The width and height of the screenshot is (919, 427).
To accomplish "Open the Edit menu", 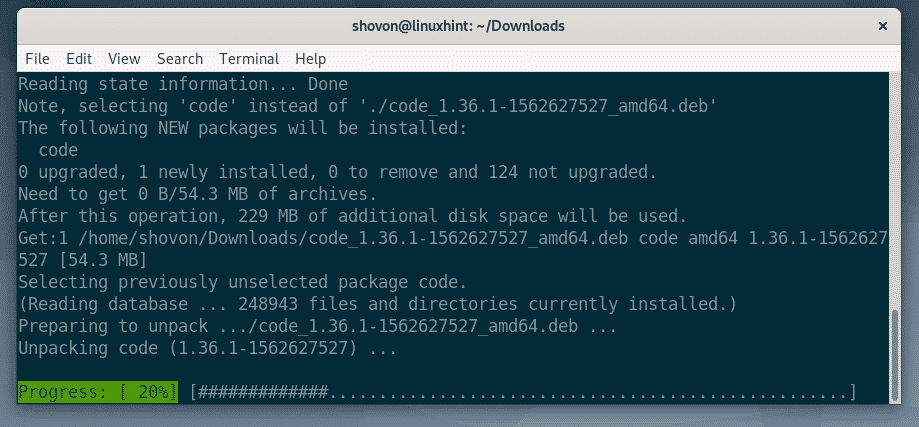I will tap(78, 59).
